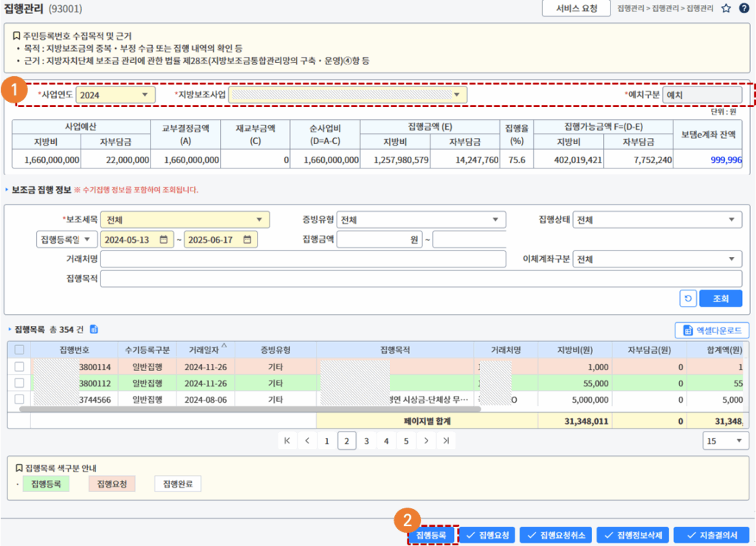This screenshot has width=756, height=546.
Task: Click the 집행등록 button
Action: tap(431, 535)
